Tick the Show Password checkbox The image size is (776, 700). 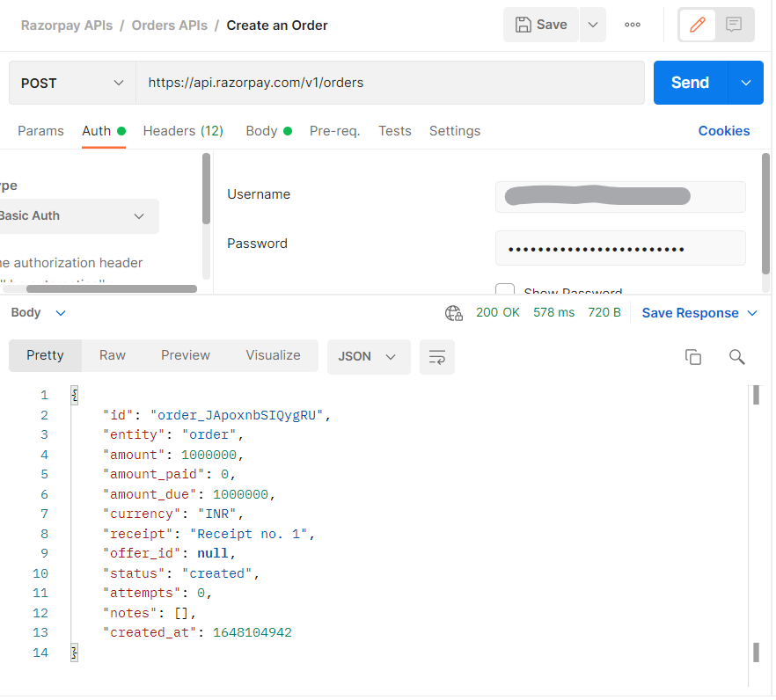(506, 290)
